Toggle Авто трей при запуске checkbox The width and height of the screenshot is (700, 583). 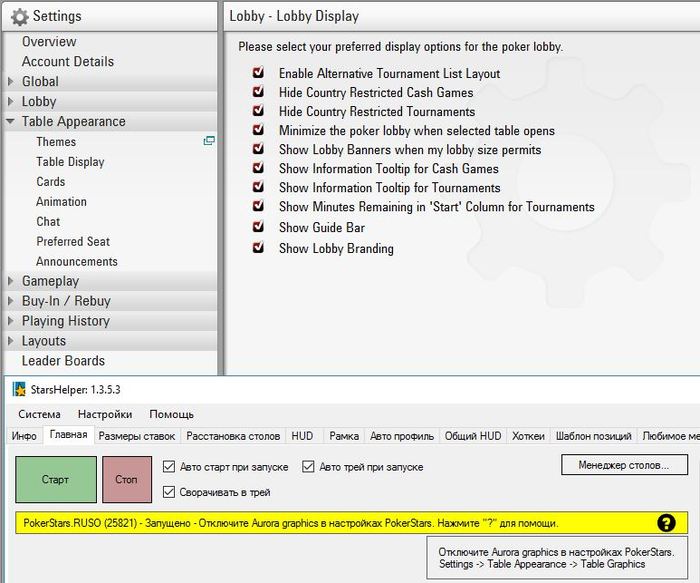308,466
